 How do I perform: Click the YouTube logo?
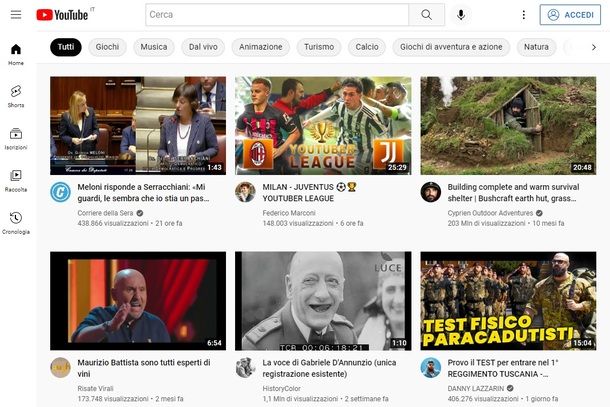pos(62,15)
